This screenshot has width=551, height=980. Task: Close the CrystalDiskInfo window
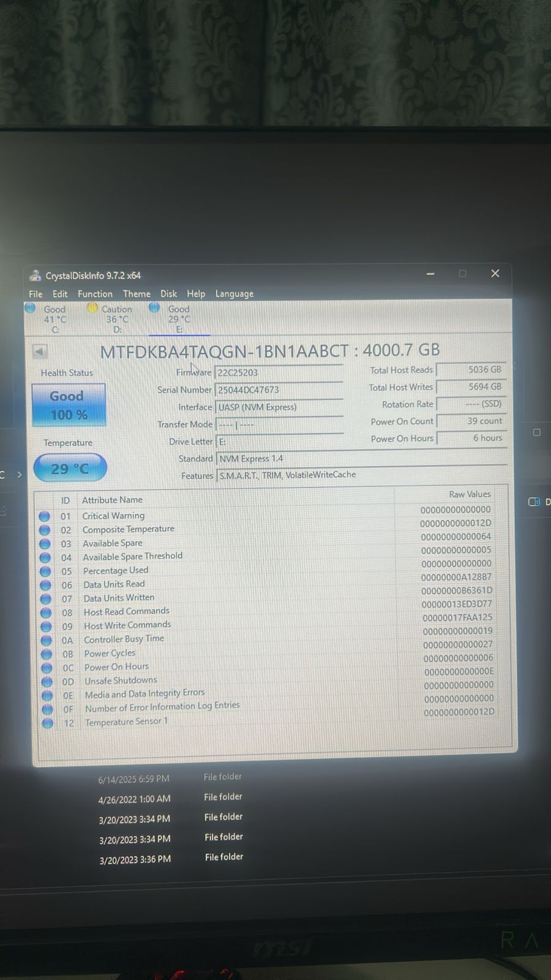coord(495,274)
